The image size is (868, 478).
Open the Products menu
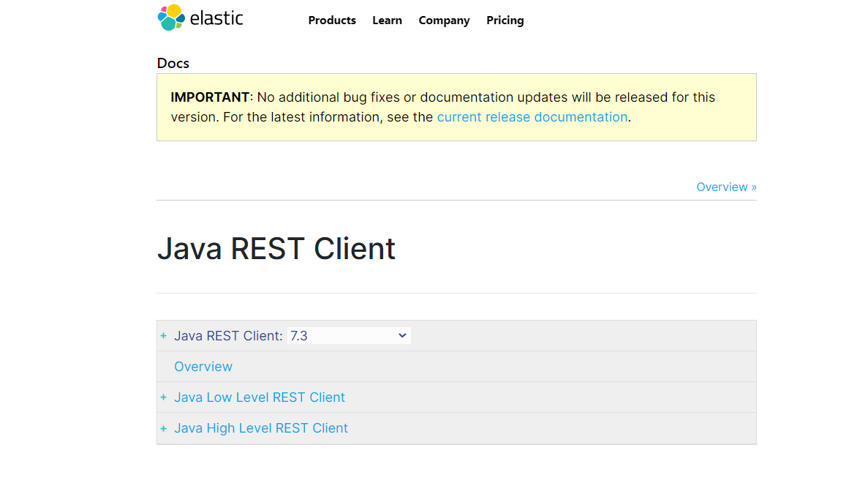tap(332, 20)
